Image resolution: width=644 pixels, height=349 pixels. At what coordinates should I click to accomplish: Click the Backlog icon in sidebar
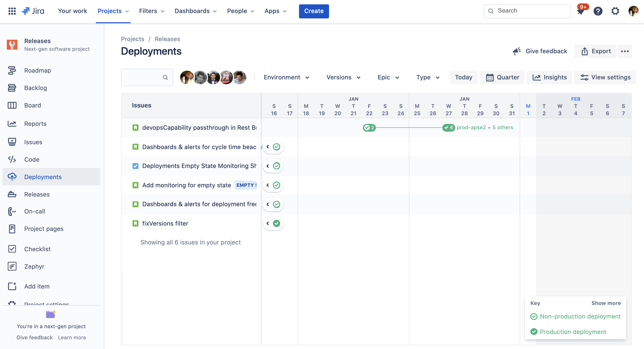point(12,88)
